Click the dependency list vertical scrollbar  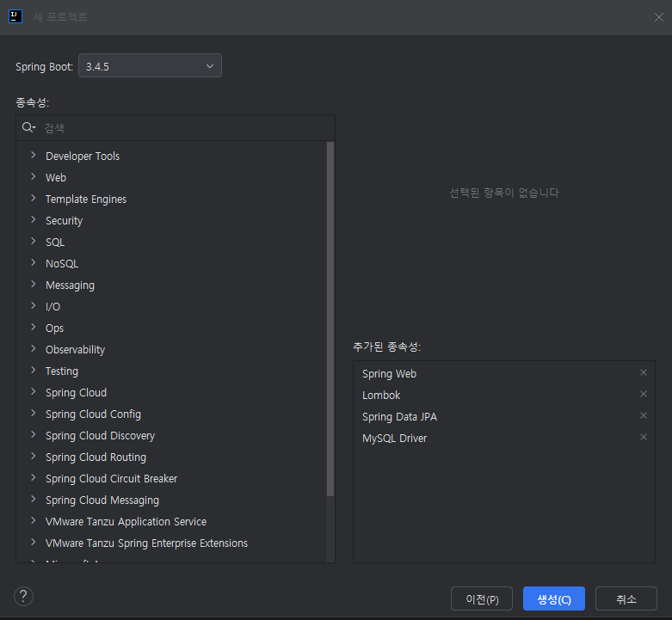(330, 319)
